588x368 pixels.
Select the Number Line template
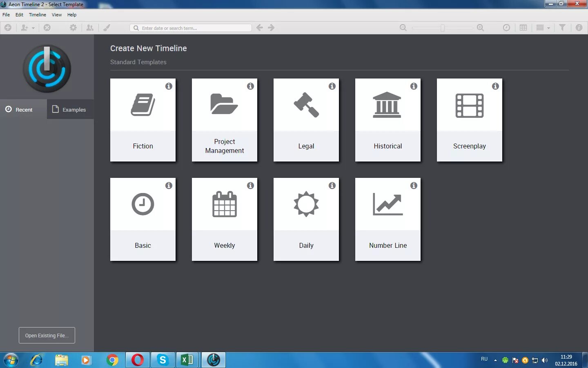(x=388, y=219)
